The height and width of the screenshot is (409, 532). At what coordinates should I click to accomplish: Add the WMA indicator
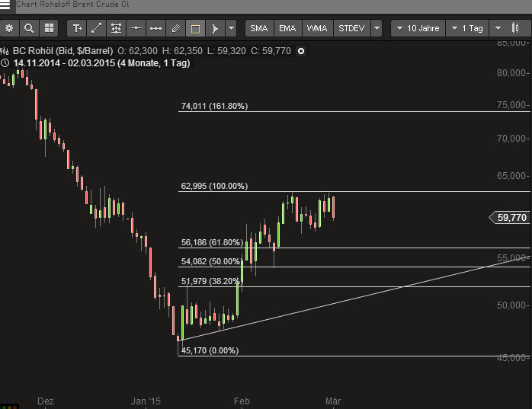317,28
